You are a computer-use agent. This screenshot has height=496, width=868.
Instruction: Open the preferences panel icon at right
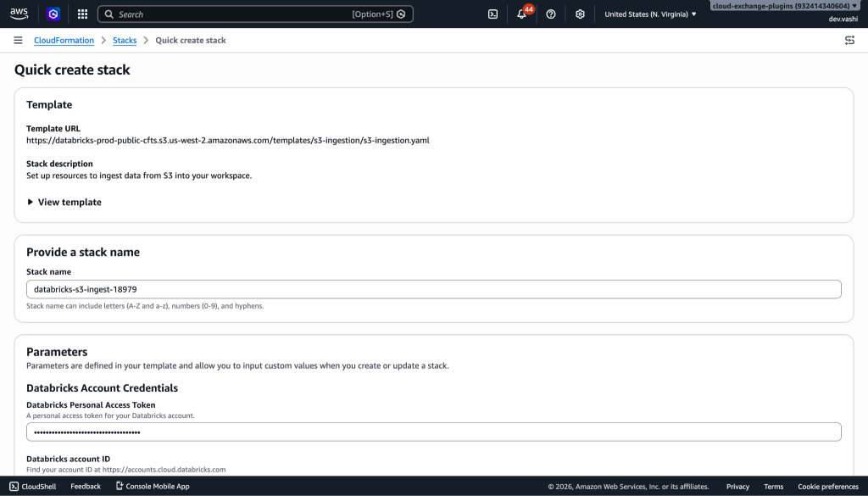(x=849, y=40)
